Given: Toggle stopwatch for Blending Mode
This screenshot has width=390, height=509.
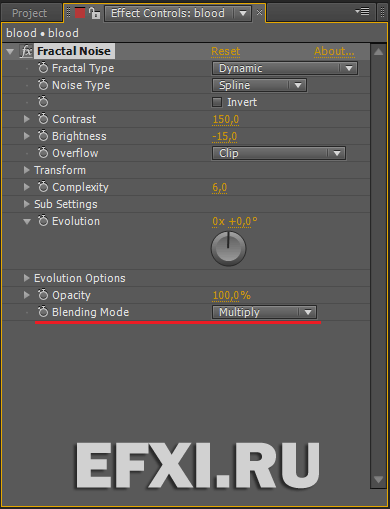Looking at the screenshot, I should point(43,312).
